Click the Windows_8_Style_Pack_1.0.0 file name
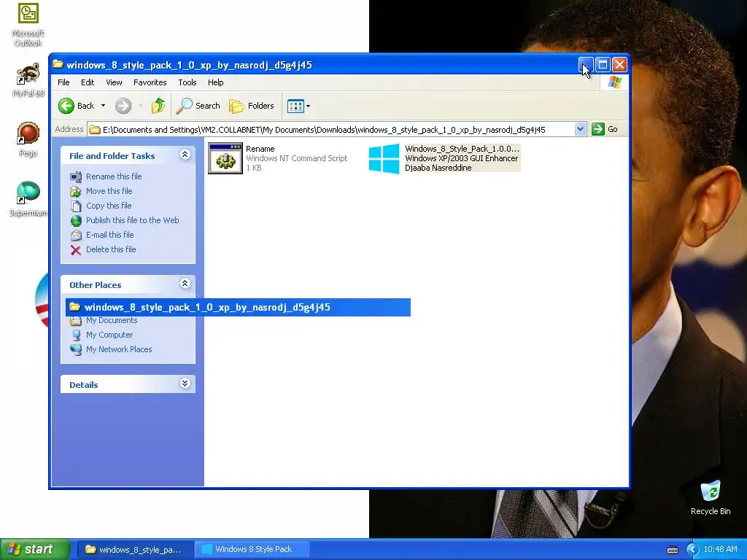Image resolution: width=747 pixels, height=560 pixels. [462, 149]
